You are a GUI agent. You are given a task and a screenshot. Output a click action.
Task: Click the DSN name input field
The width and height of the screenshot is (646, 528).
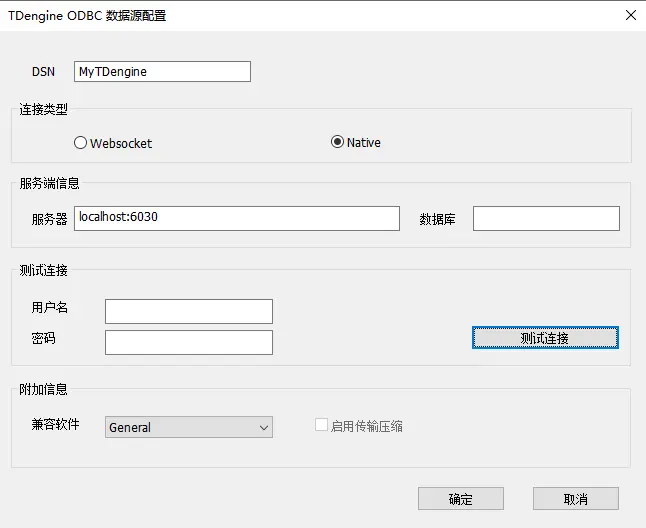(x=162, y=72)
